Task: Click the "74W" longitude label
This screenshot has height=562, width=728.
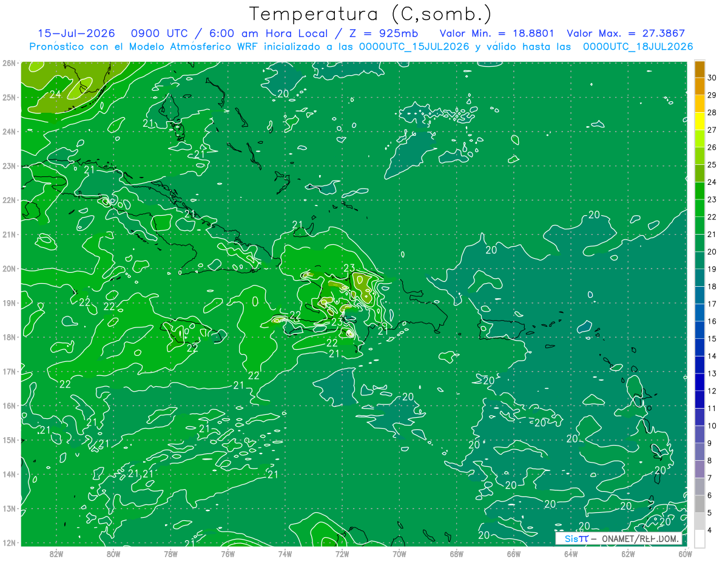Action: pos(285,553)
